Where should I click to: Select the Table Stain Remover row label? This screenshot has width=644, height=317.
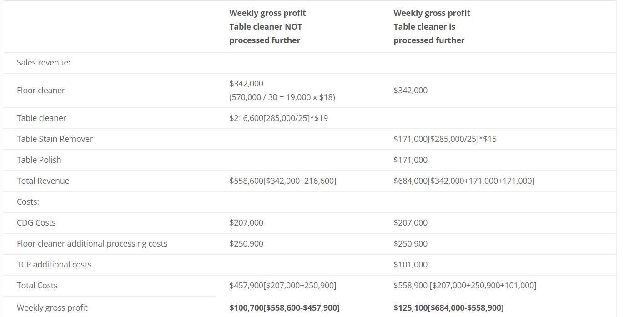pyautogui.click(x=55, y=139)
